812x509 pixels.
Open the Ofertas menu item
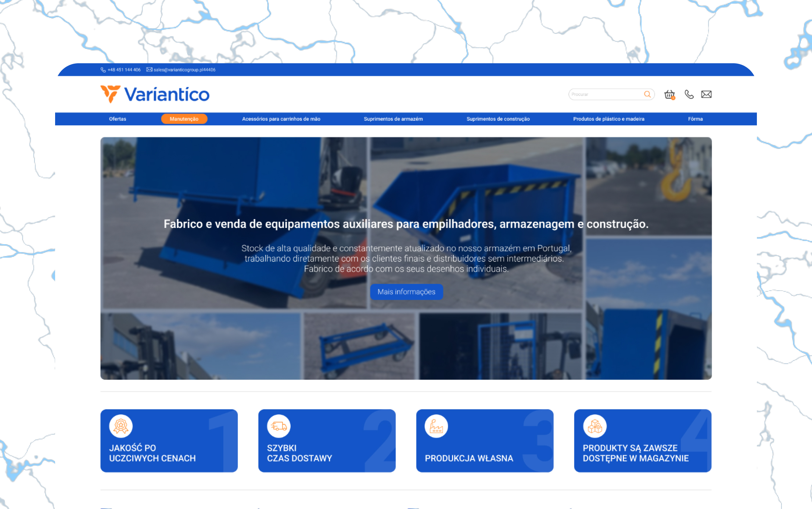coord(118,119)
